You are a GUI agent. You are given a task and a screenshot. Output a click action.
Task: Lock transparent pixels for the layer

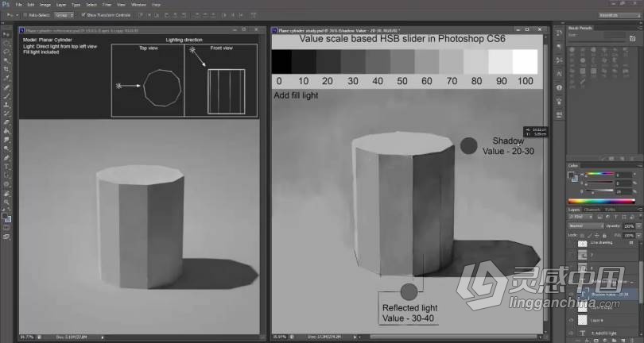tap(582, 236)
